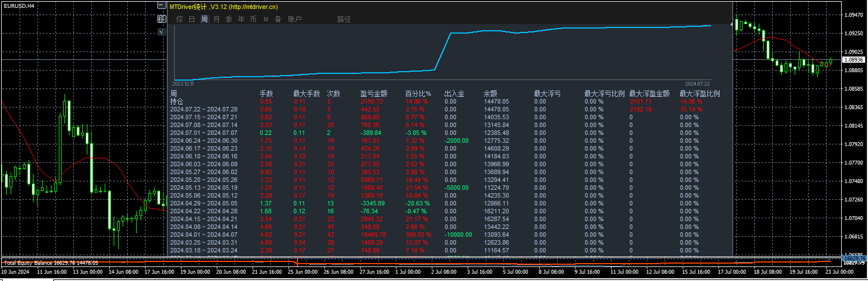This screenshot has height=281, width=868.
Task: Click the 最大浮亏比例 column header
Action: coord(604,93)
